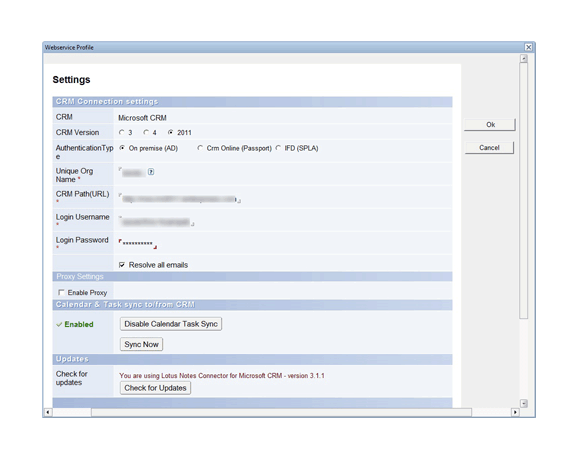Click the scroll right arrow of horizontal scrollbar
Viewport: 576px width, 469px height.
coord(515,412)
